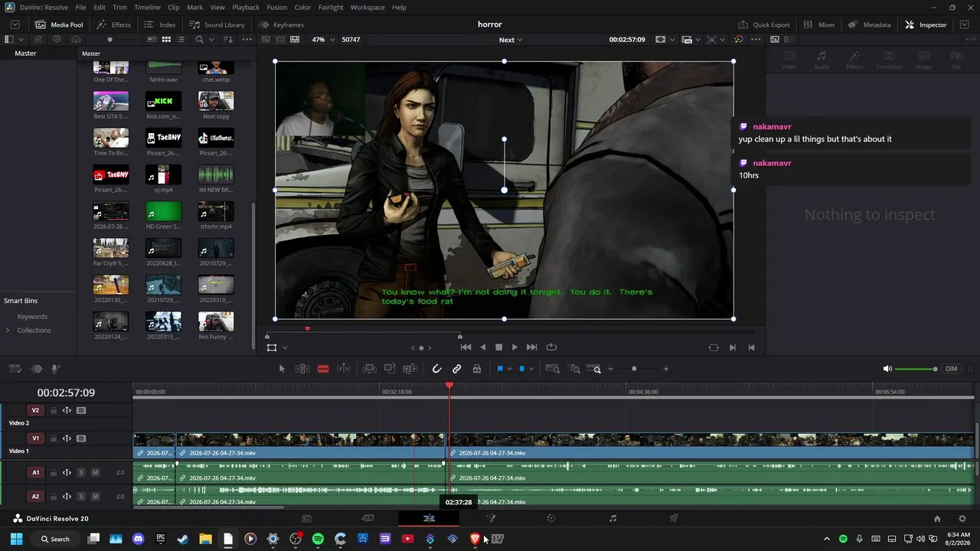This screenshot has width=980, height=551.
Task: Disable the Video 2 track
Action: click(x=81, y=410)
